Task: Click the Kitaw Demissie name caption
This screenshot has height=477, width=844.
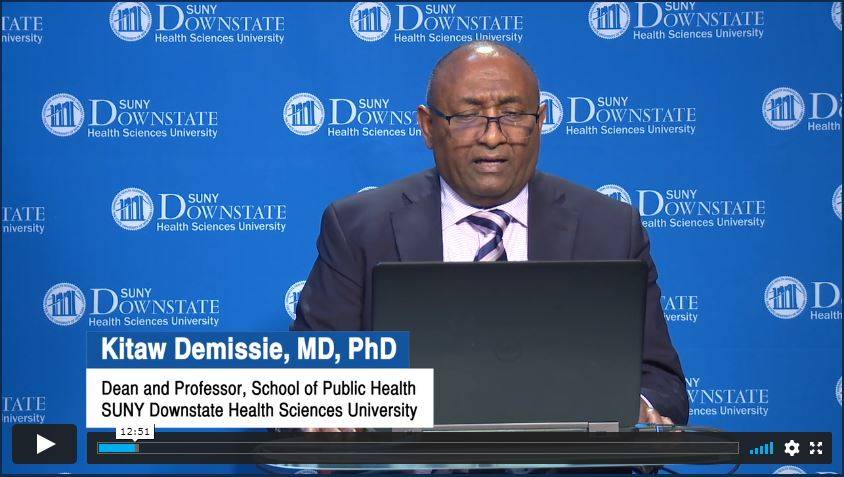Action: pos(248,349)
